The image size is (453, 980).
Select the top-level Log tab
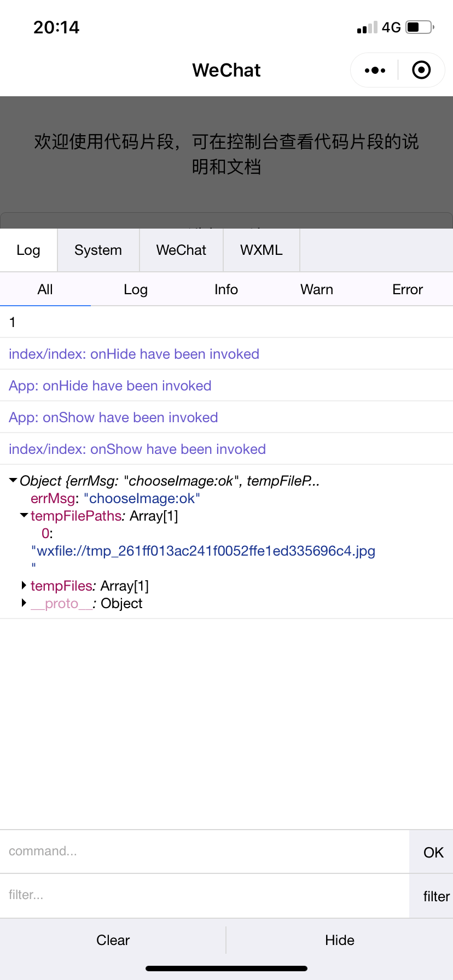(x=28, y=250)
